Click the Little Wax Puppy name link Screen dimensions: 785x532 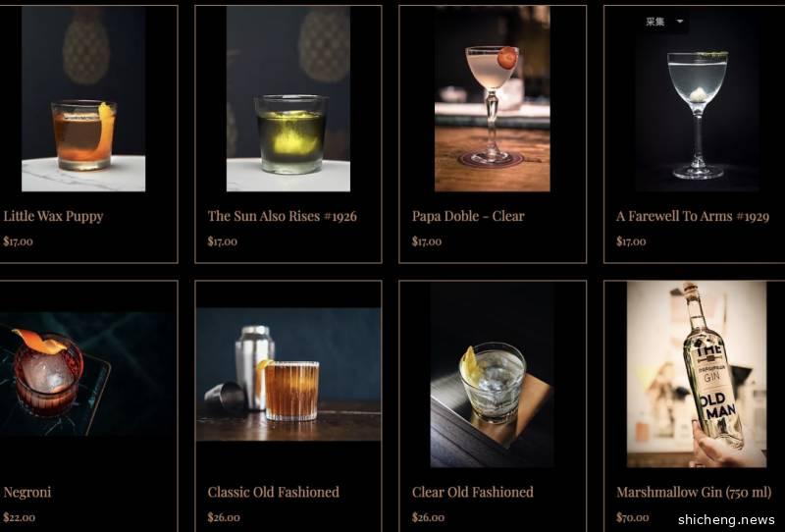(53, 216)
